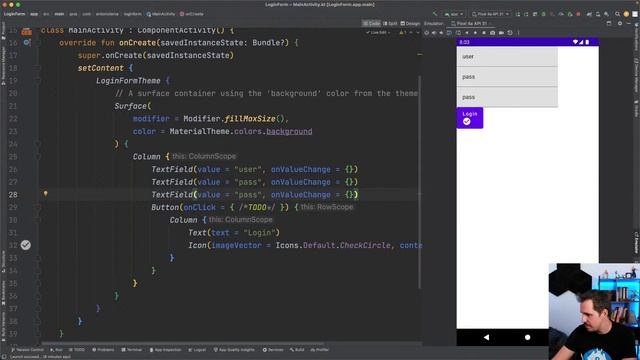Switch editor to Design view
640x360 pixels.
click(410, 24)
